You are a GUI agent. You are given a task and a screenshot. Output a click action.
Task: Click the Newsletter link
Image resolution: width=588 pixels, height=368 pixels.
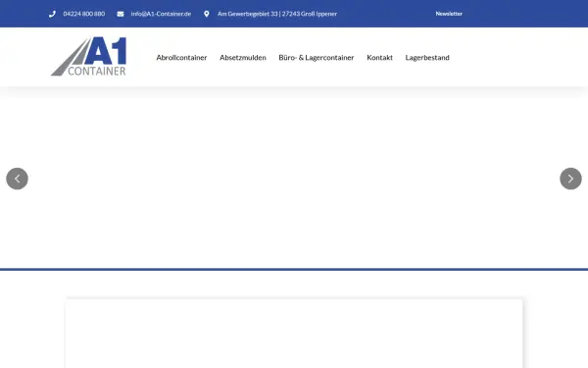[449, 14]
